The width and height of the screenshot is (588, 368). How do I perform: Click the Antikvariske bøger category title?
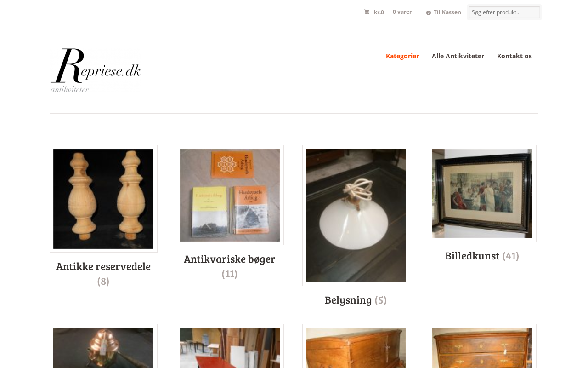click(230, 259)
